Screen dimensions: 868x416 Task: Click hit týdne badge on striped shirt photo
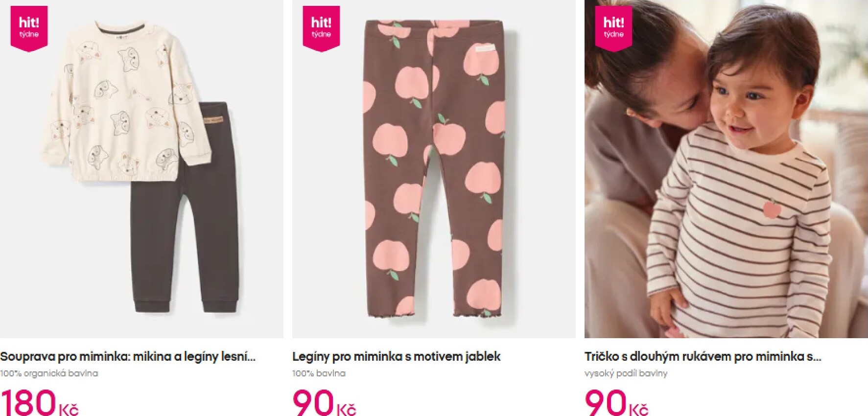click(x=613, y=28)
